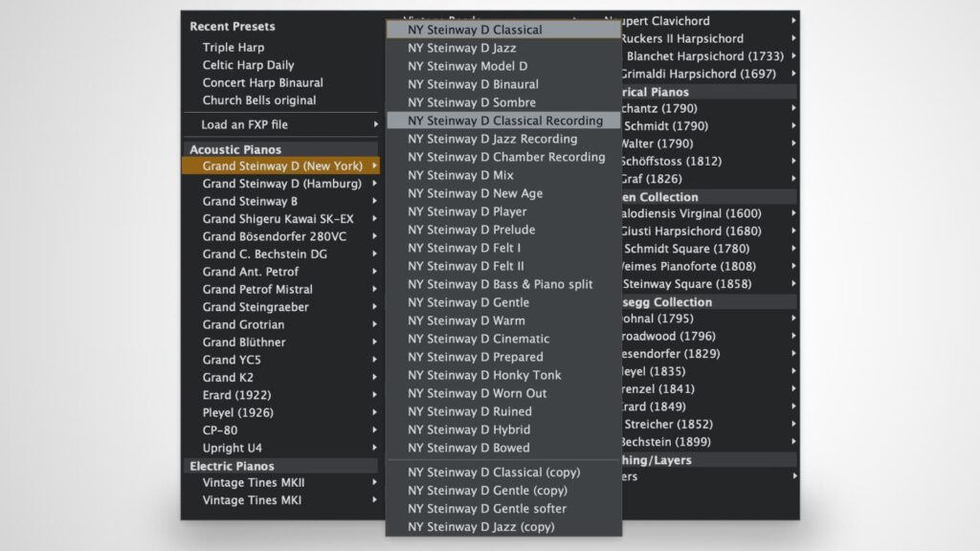Select the NY Steinway D Classical preset

(476, 30)
